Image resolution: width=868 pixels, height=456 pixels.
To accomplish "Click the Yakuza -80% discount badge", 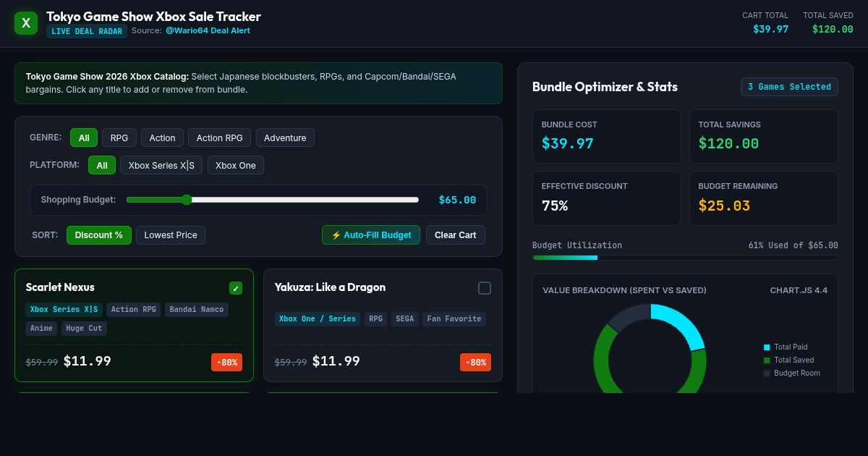I will (x=475, y=362).
